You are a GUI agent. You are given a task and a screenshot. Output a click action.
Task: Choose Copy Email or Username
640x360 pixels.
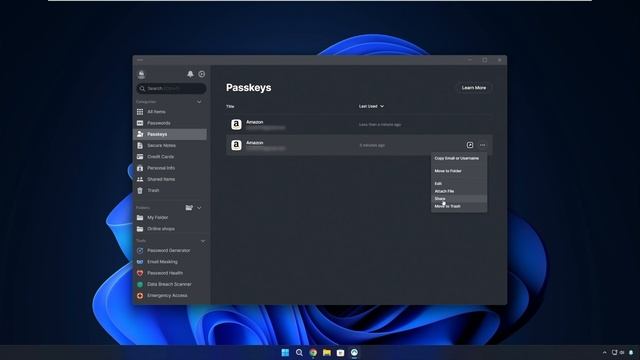[459, 158]
